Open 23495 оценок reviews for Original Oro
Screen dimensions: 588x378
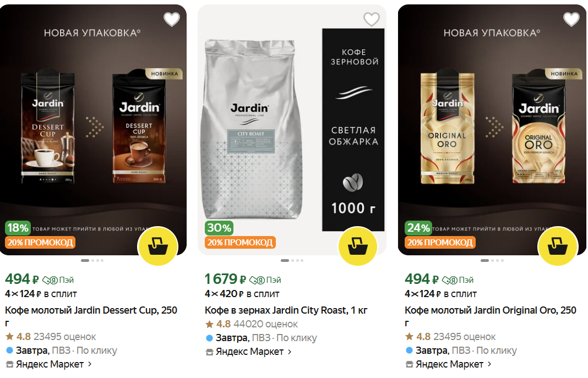click(x=464, y=337)
